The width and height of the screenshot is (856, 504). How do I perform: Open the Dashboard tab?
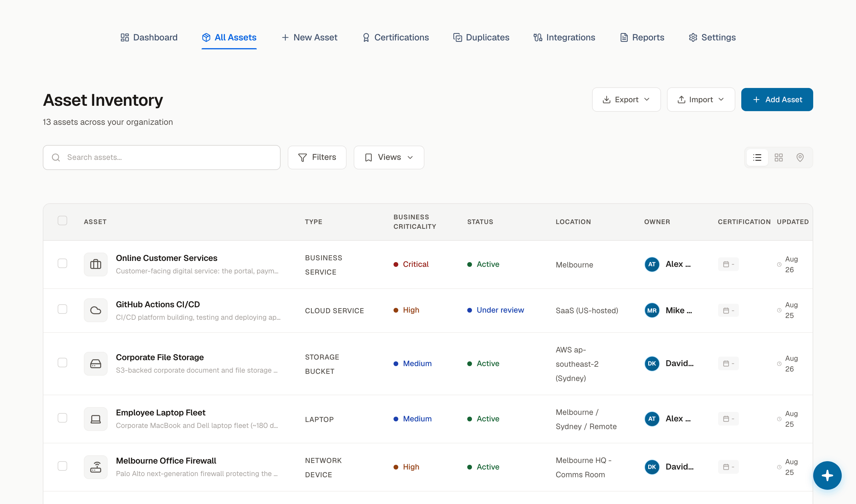tap(149, 37)
